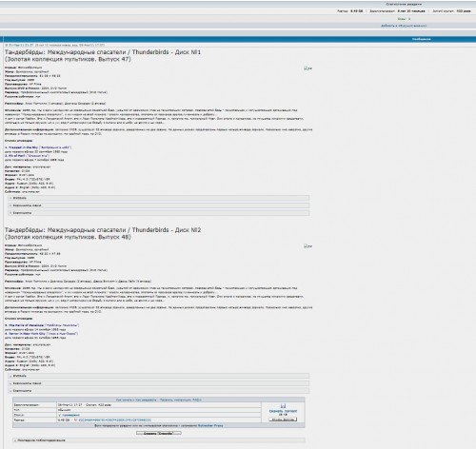Click the green checkmark beside проверено status

tap(59, 415)
